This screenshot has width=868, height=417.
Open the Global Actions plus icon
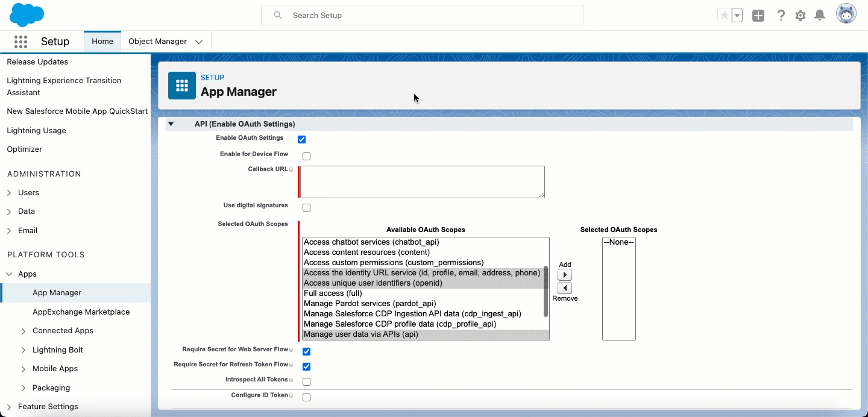tap(758, 16)
